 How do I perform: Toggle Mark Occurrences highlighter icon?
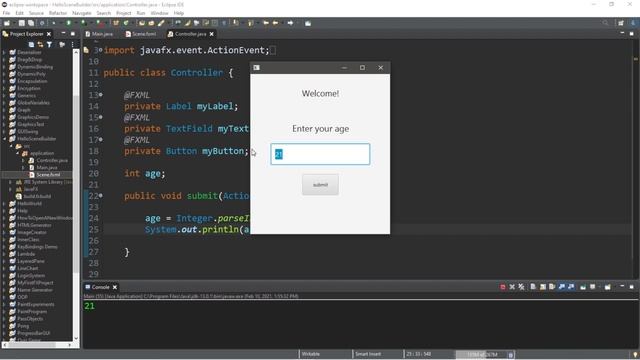point(187,23)
